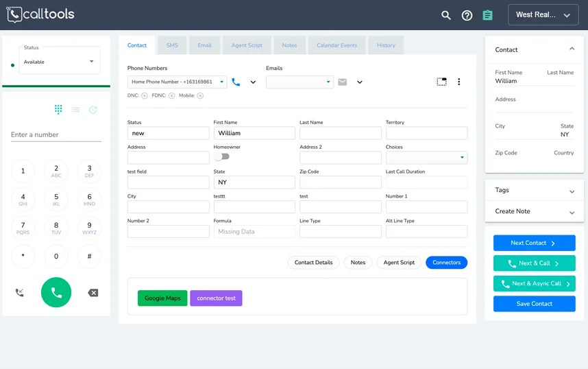Viewport: 588px width, 369px height.
Task: Switch to the History tab
Action: (386, 45)
